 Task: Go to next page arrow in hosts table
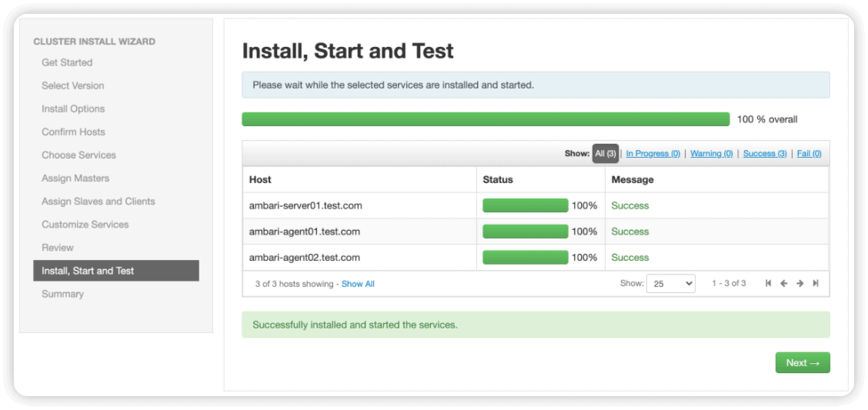800,283
